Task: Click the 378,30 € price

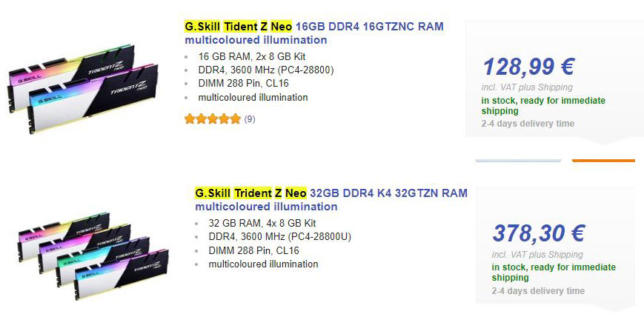Action: (x=539, y=234)
